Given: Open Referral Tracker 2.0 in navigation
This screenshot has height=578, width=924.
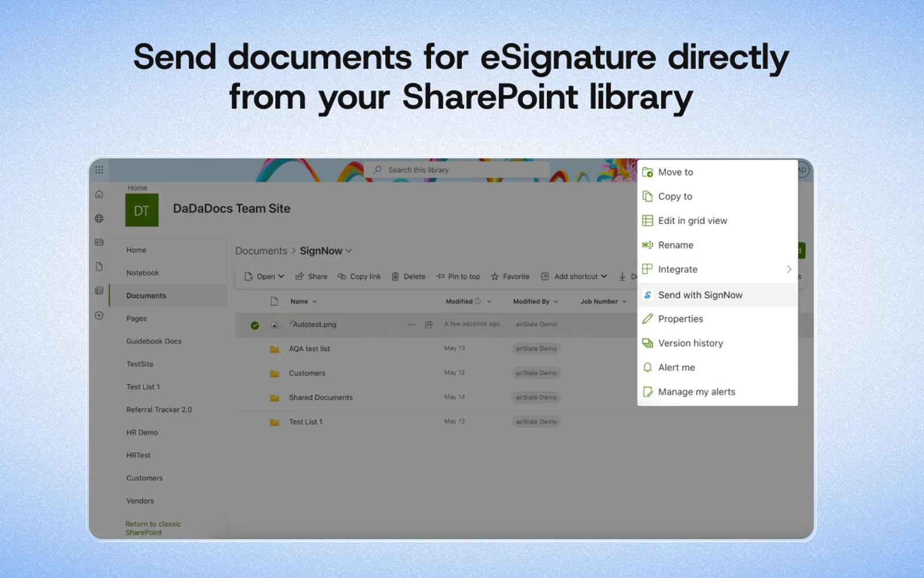Looking at the screenshot, I should pos(159,410).
